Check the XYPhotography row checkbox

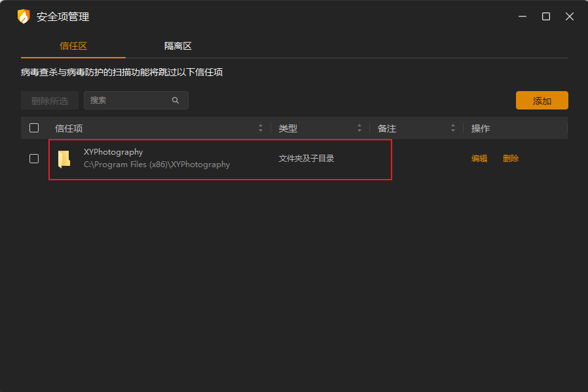click(x=34, y=159)
